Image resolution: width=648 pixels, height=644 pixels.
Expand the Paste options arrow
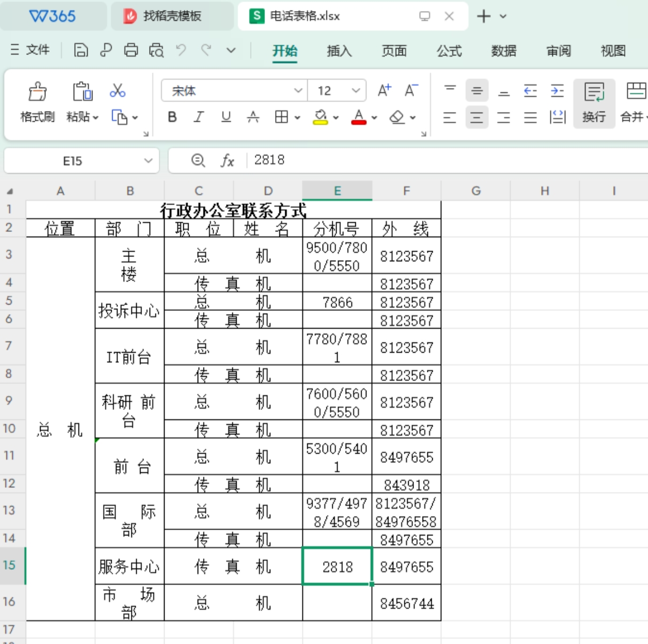pos(96,118)
